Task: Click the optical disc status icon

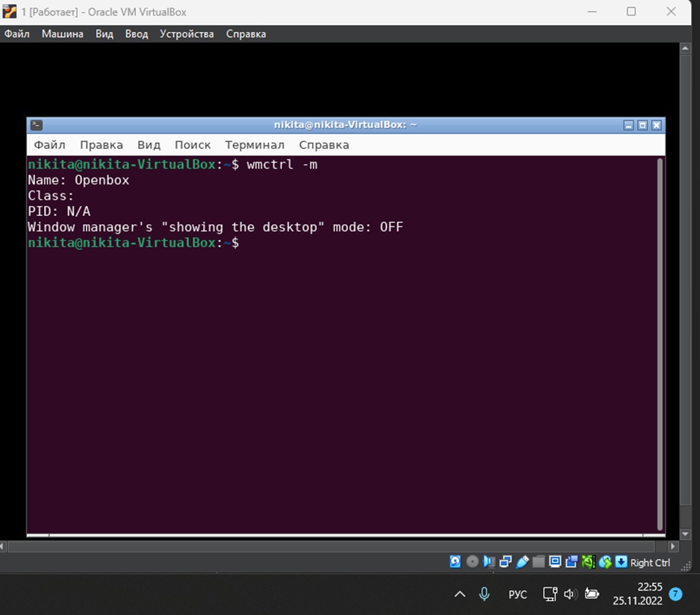Action: [473, 561]
